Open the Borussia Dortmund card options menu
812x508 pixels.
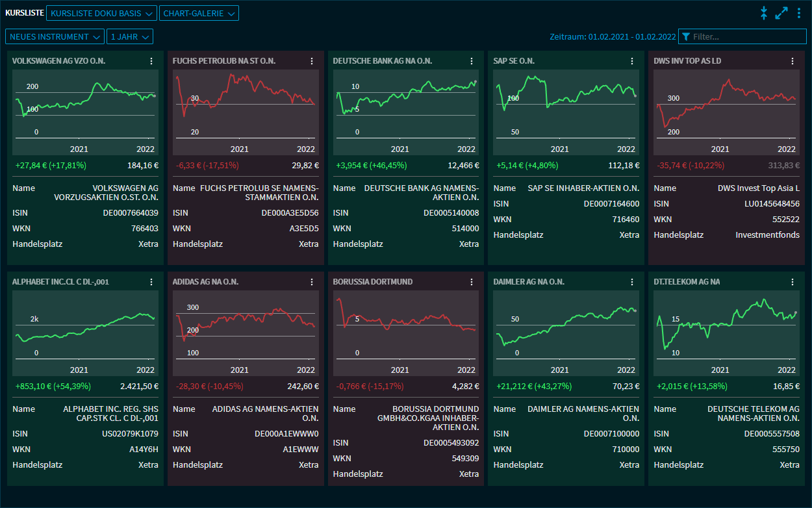pos(472,282)
